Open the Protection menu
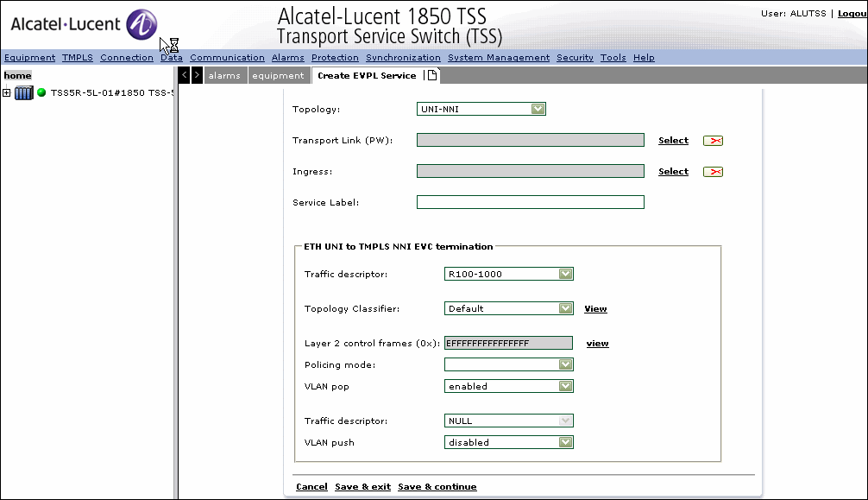868x500 pixels. click(x=335, y=58)
